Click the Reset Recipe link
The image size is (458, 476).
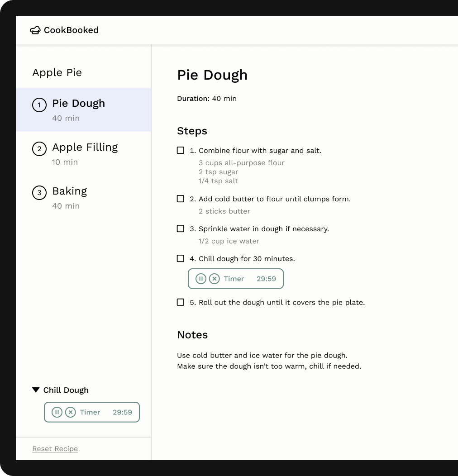click(55, 449)
